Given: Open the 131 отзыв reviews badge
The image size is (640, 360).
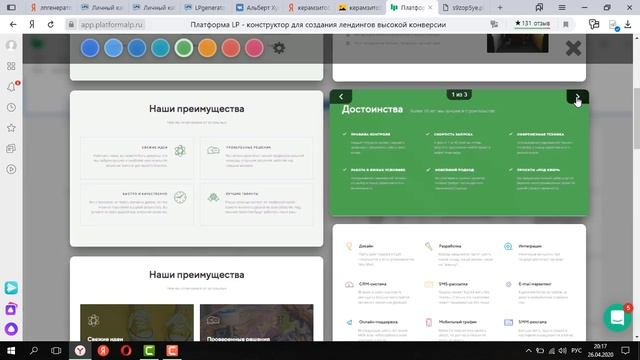Looking at the screenshot, I should click(532, 24).
